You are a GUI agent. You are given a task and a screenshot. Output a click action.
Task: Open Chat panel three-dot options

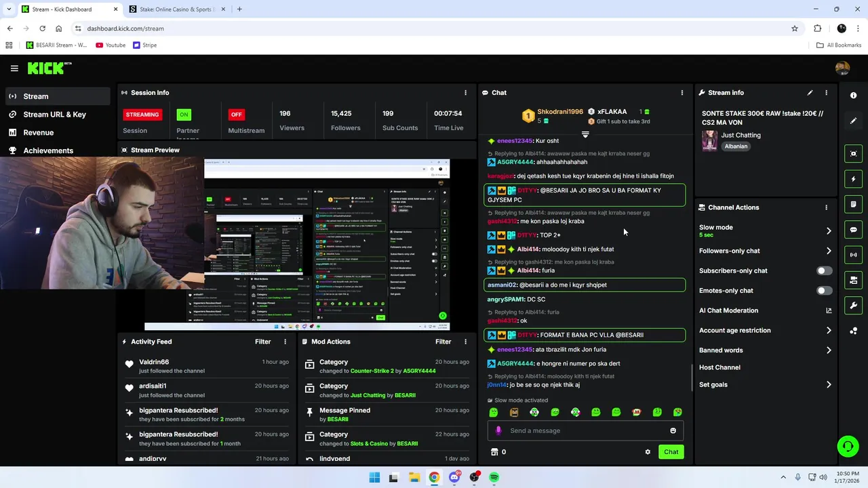point(682,93)
